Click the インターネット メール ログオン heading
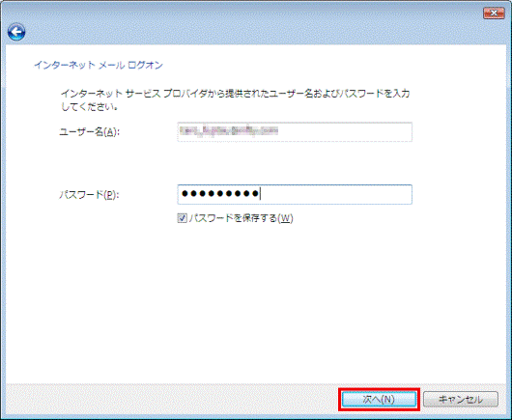 click(99, 65)
